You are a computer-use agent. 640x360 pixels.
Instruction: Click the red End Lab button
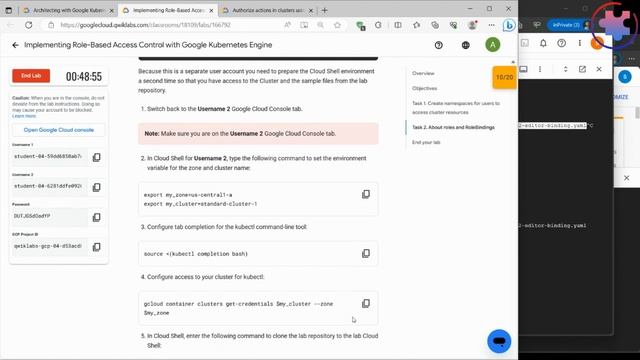[31, 76]
